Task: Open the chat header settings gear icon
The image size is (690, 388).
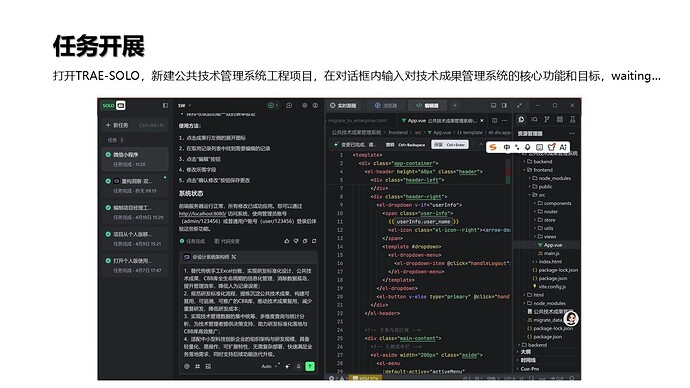Action: click(x=305, y=106)
